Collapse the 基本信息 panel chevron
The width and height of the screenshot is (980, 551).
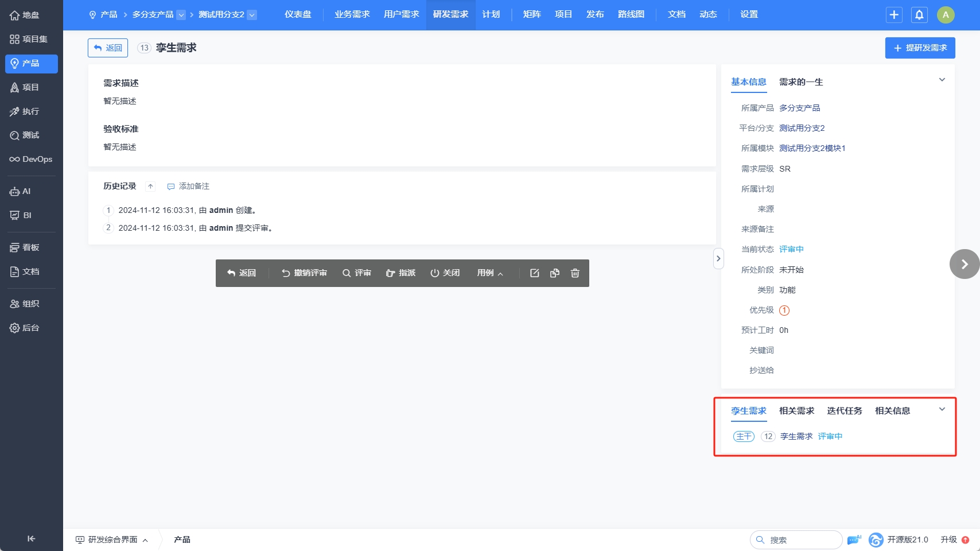pos(942,80)
